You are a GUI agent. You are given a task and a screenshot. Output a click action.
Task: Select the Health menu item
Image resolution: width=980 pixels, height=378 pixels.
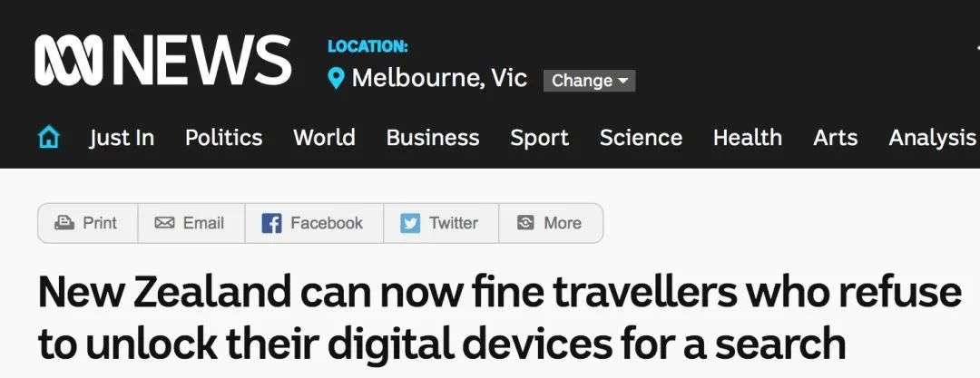[x=747, y=138]
